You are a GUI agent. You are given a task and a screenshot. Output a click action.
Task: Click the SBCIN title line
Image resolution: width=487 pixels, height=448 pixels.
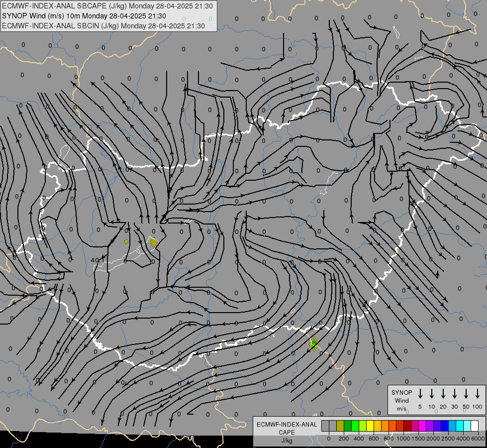103,26
